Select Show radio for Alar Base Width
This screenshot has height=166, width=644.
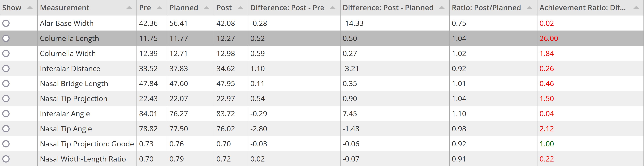coord(6,23)
